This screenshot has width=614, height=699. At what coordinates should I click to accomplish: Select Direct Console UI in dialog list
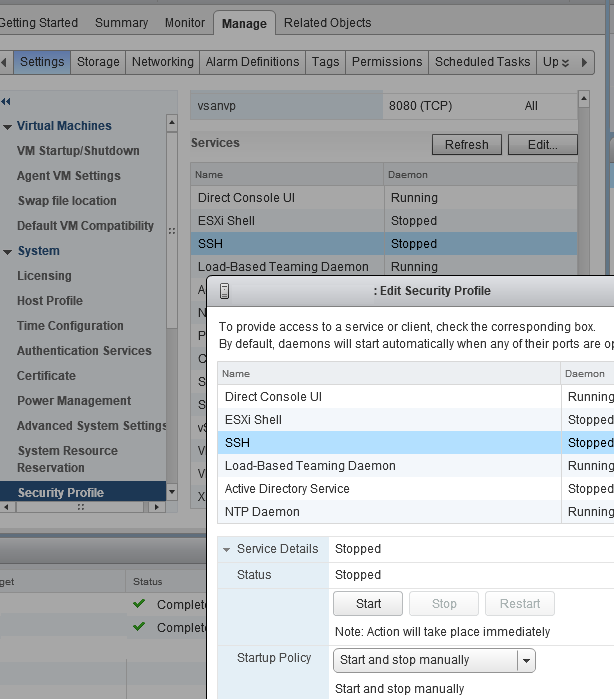(416, 396)
